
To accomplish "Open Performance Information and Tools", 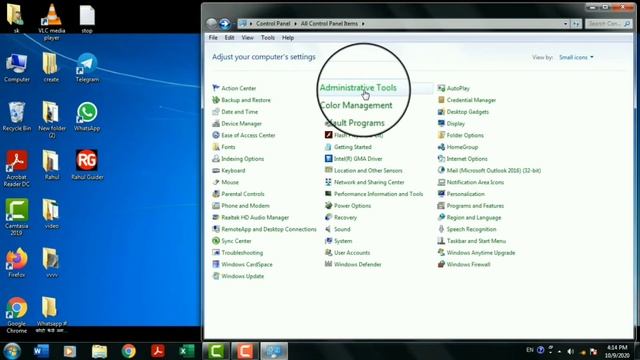I will click(374, 194).
